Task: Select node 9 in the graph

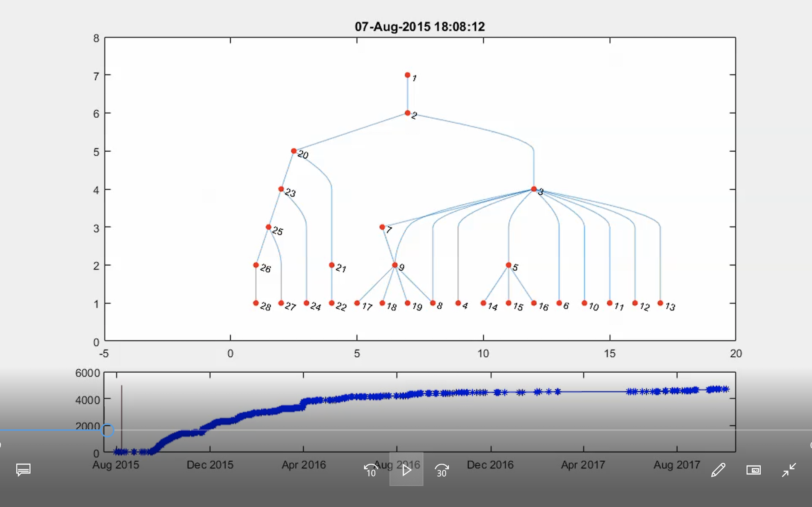Action: [395, 265]
